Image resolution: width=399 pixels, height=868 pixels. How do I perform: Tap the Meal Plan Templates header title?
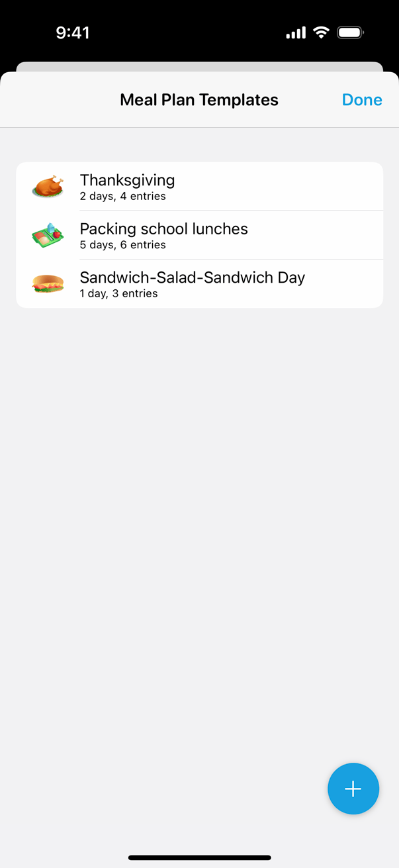[x=199, y=100]
